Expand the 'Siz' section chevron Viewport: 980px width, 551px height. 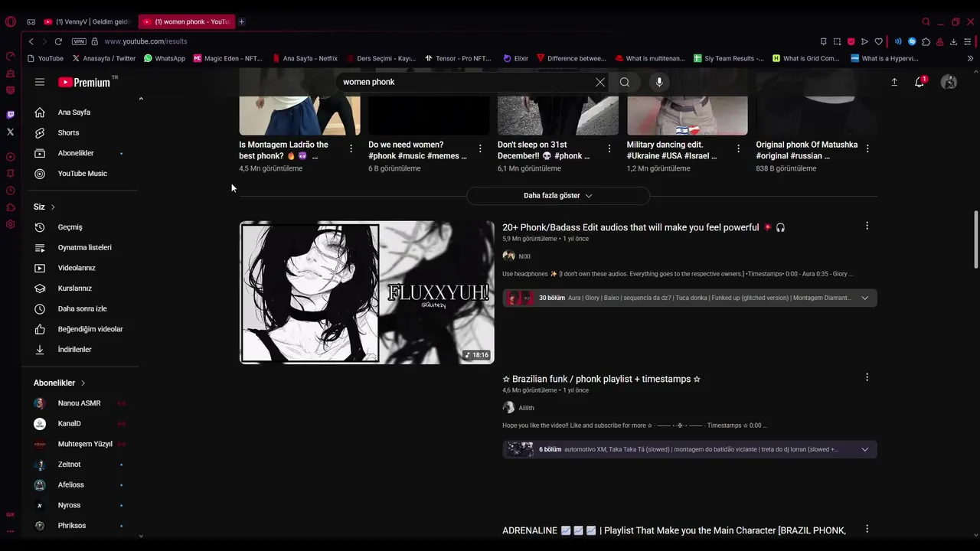pyautogui.click(x=53, y=207)
